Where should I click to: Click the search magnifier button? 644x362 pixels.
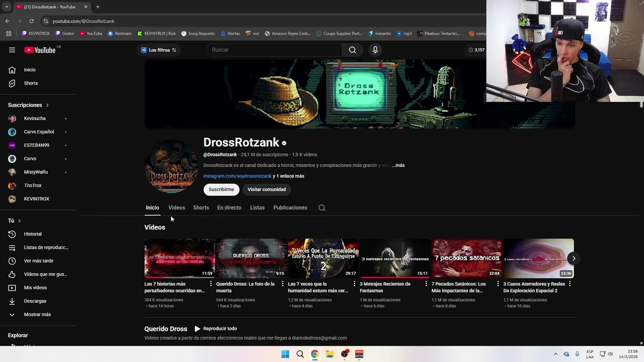tap(352, 50)
